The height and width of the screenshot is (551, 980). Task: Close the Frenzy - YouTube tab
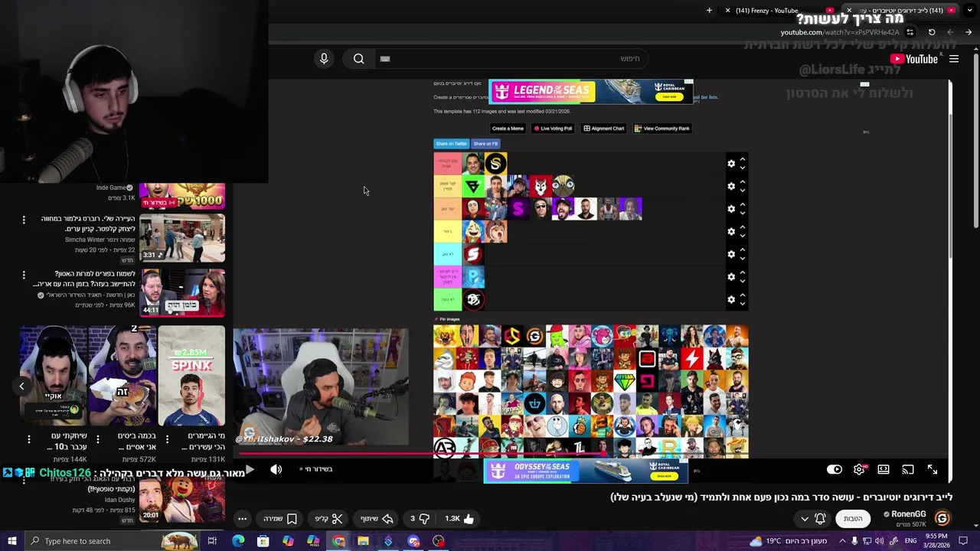pyautogui.click(x=727, y=10)
